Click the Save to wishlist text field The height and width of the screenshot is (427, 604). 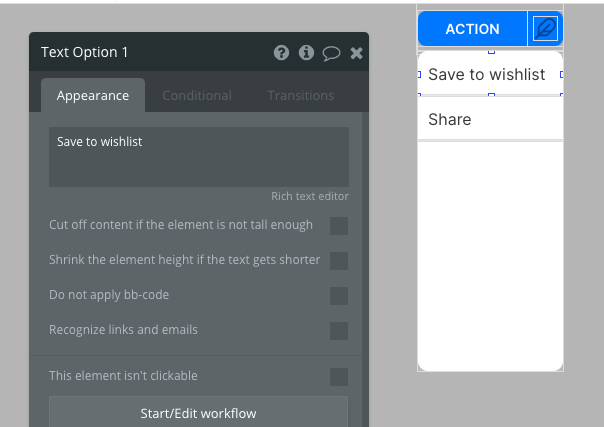point(198,156)
